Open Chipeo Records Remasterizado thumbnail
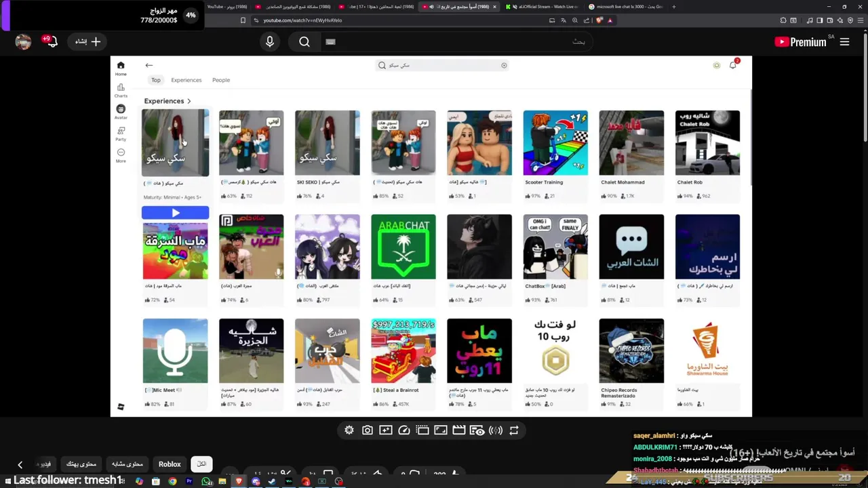The width and height of the screenshot is (868, 488). 631,350
